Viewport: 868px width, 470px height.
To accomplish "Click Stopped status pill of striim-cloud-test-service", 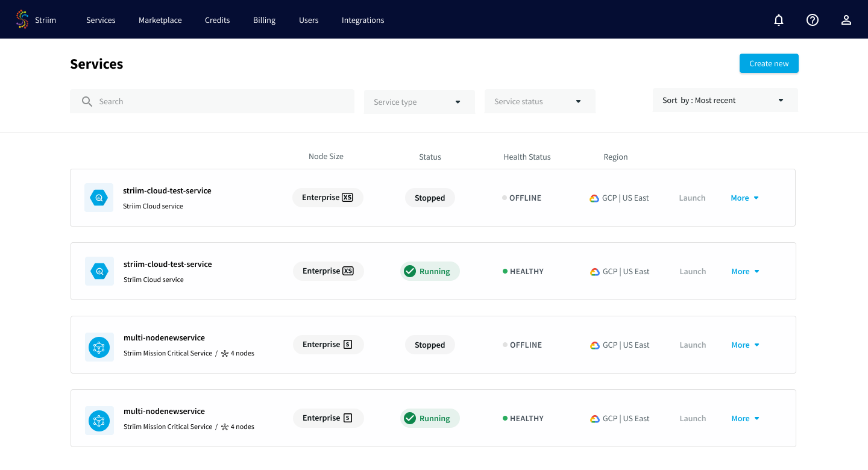I will point(430,198).
